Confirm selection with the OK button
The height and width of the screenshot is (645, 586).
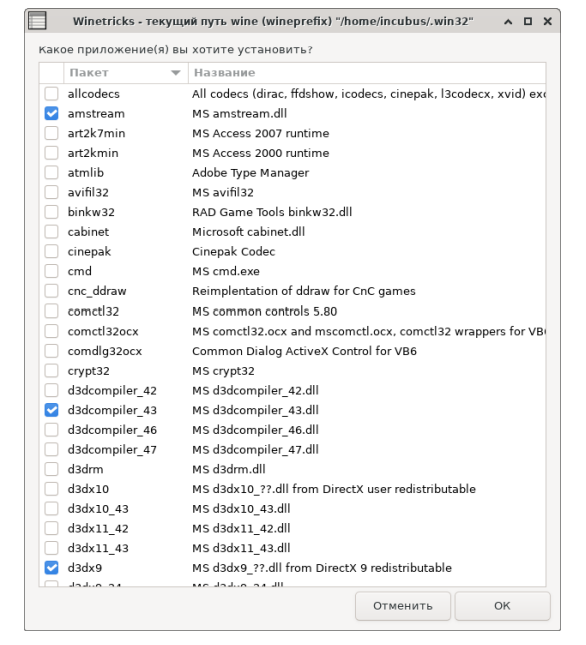click(502, 606)
